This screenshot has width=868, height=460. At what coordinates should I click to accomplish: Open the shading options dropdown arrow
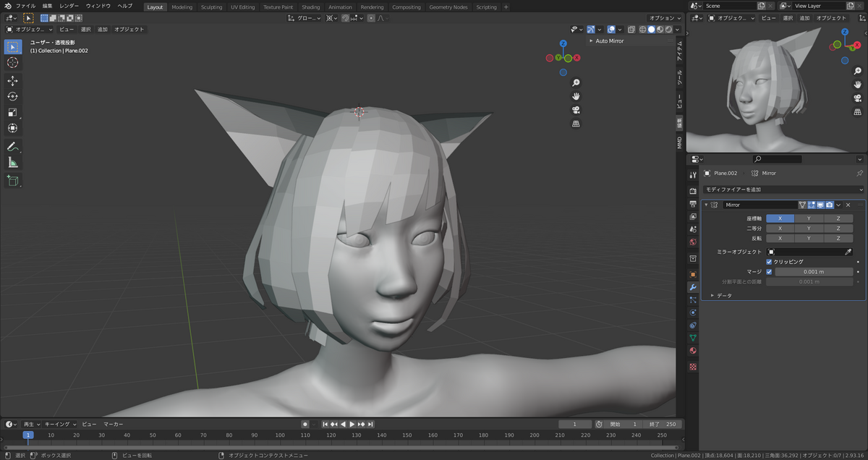click(x=678, y=30)
